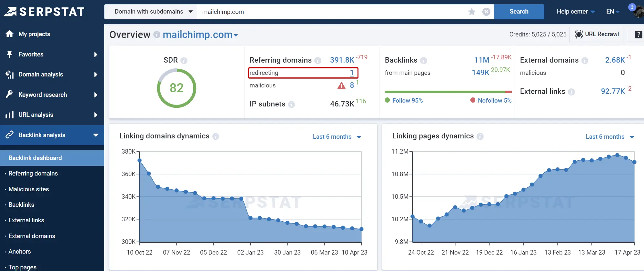Clear the search field with the X icon

click(486, 12)
